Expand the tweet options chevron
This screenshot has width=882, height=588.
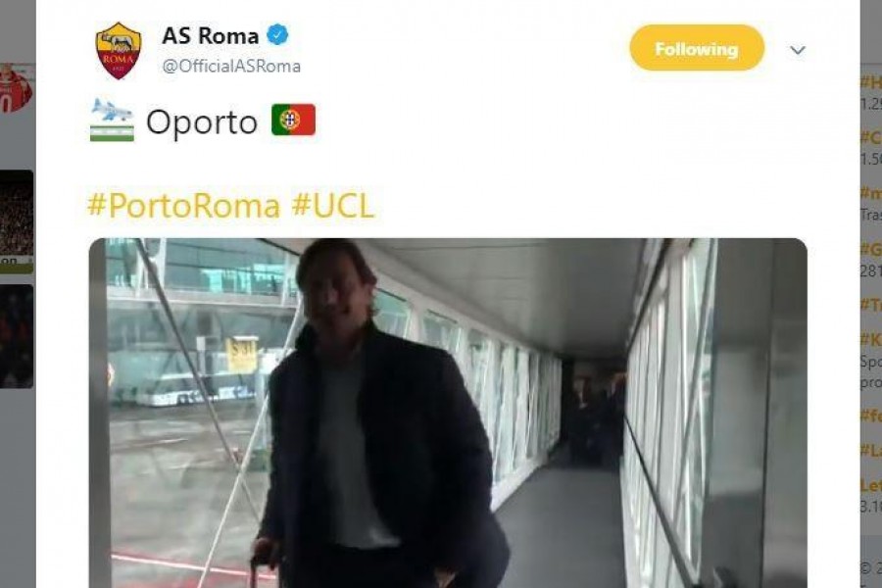pyautogui.click(x=798, y=50)
